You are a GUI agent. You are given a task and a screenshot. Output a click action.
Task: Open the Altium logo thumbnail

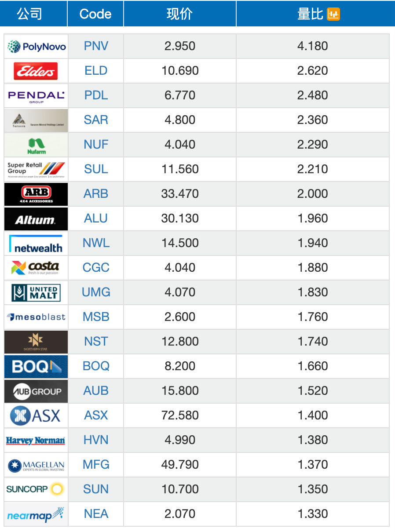[36, 219]
